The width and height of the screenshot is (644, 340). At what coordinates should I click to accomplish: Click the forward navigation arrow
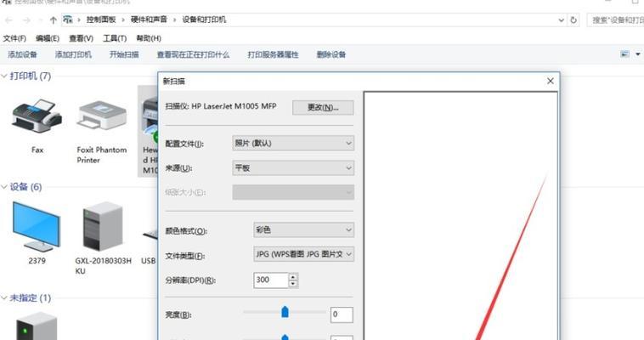pyautogui.click(x=26, y=20)
